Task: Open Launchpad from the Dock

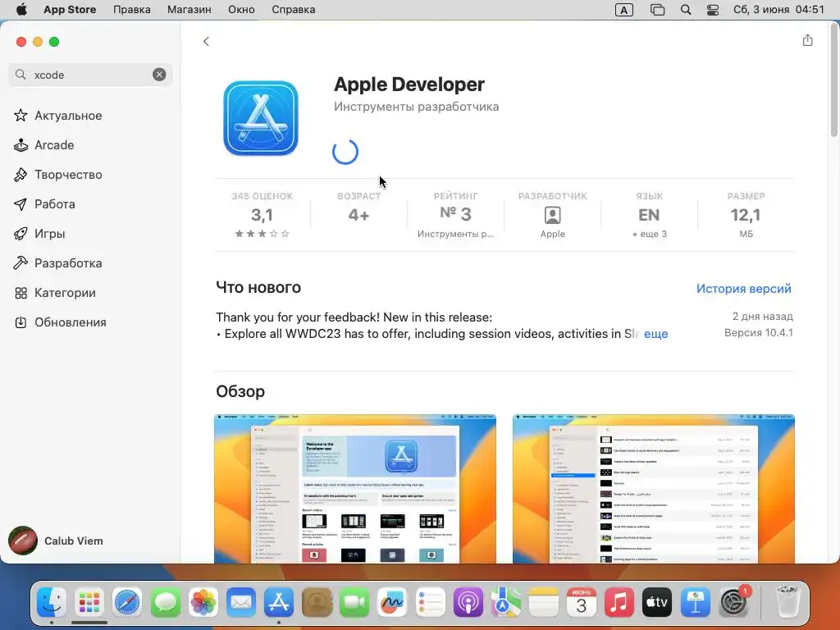Action: [x=89, y=603]
